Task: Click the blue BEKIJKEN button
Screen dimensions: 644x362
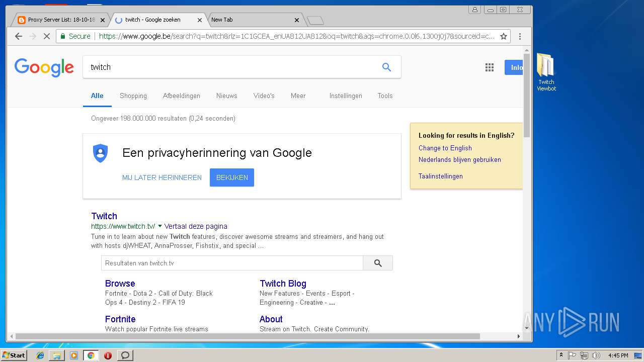Action: coord(232,177)
